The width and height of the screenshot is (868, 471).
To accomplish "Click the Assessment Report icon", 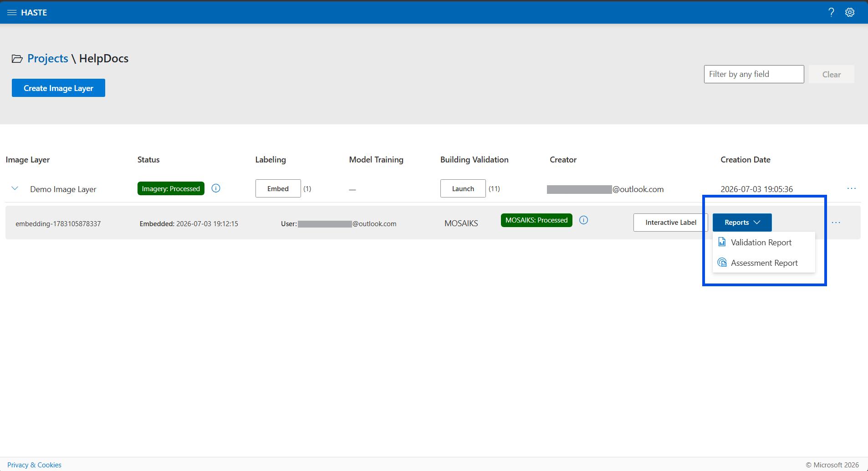I will click(722, 263).
